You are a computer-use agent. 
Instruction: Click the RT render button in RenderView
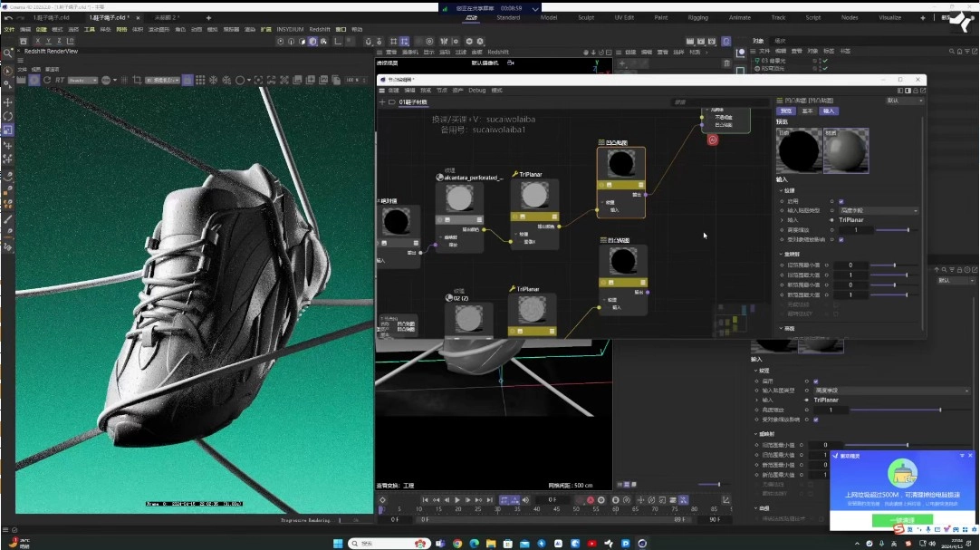tap(60, 80)
